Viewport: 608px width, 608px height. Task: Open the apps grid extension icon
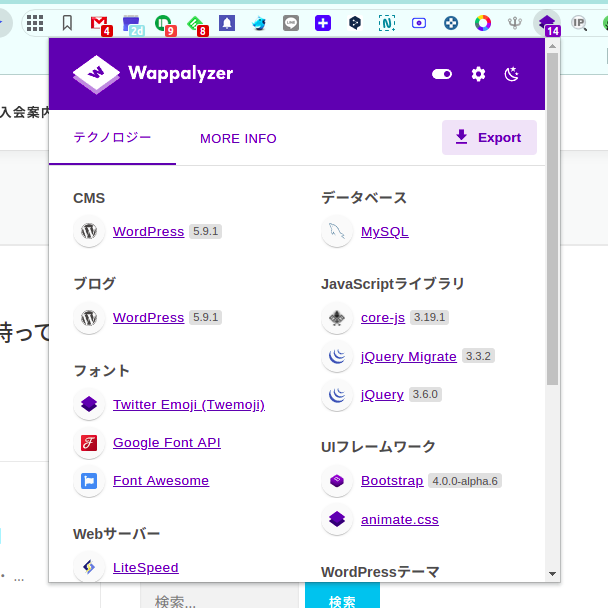(x=35, y=23)
